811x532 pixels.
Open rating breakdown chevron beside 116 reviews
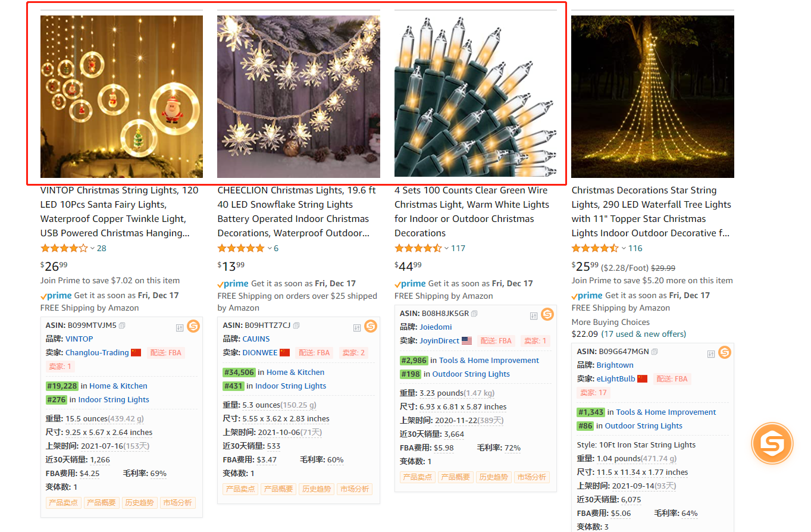[x=624, y=249]
